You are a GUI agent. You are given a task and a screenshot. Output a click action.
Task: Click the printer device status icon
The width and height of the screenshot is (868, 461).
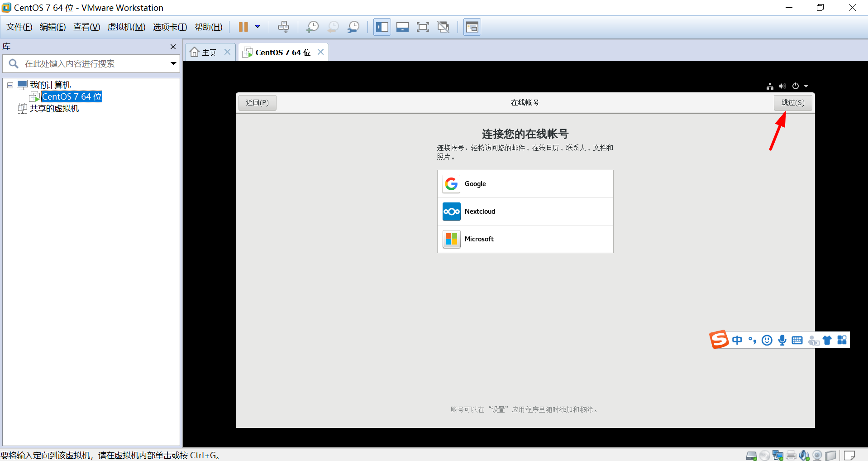coord(791,456)
